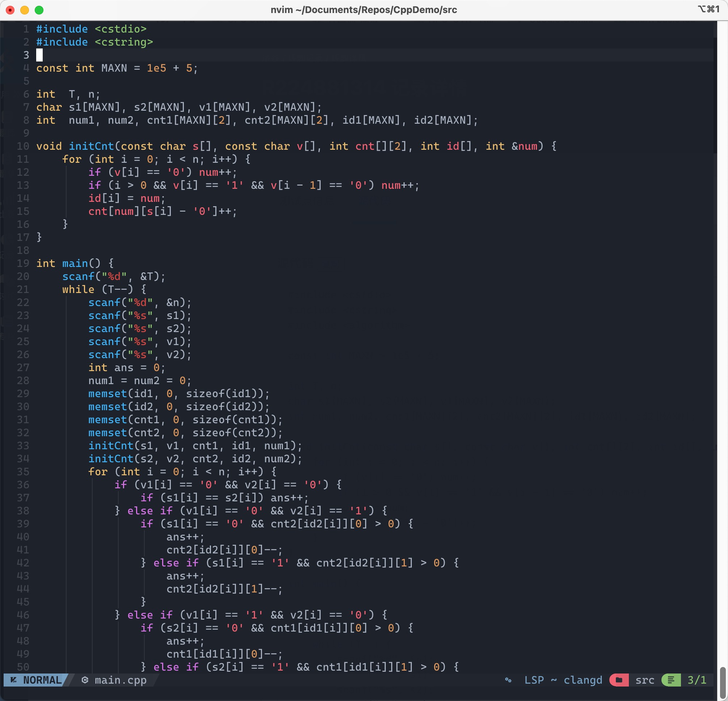Click 'cnt2[id2[i]][1]--;' on line 44
The image size is (728, 701).
coord(224,589)
